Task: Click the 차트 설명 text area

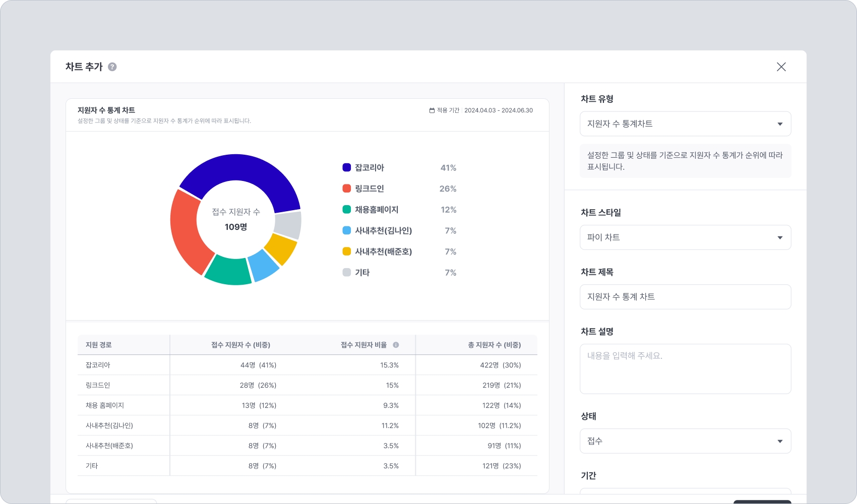Action: (685, 369)
